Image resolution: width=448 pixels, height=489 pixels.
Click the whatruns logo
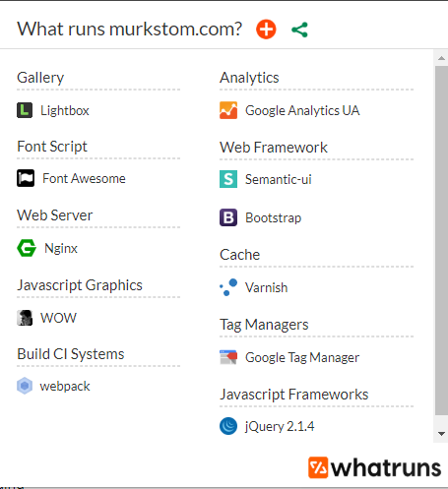374,467
